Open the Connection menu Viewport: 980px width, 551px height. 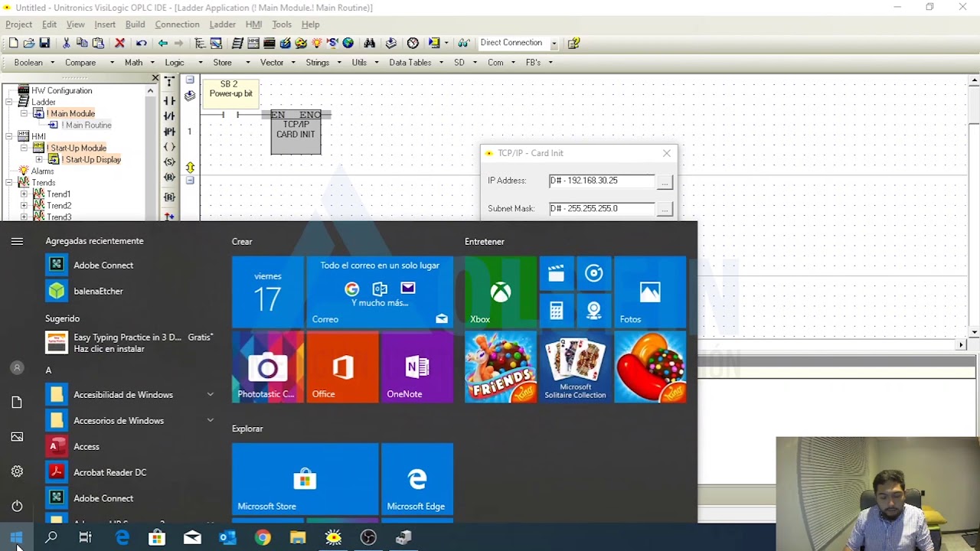tap(177, 24)
